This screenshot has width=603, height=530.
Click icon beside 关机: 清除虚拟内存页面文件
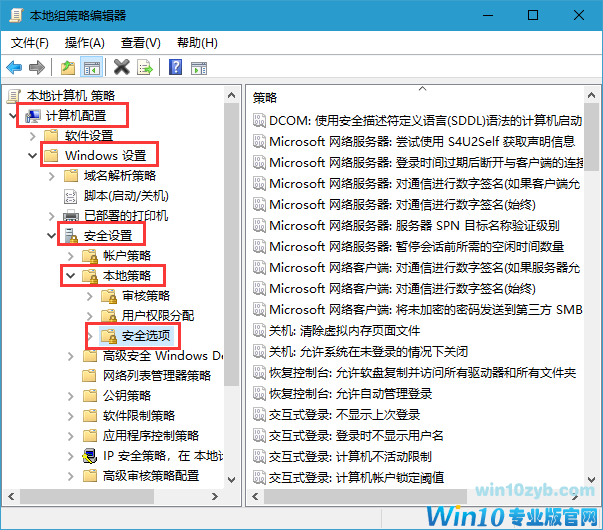(x=259, y=330)
